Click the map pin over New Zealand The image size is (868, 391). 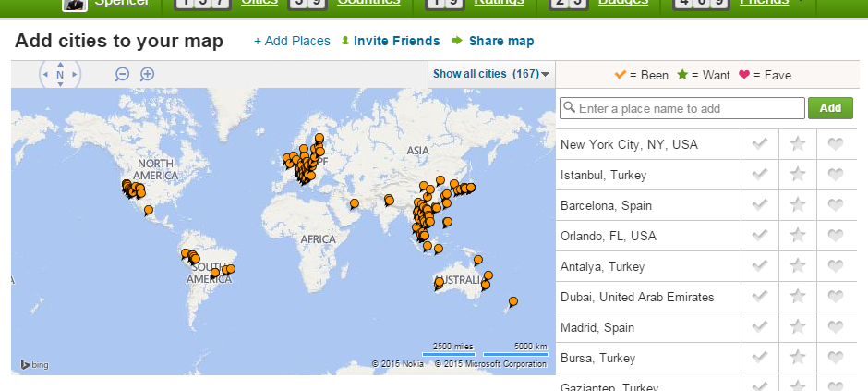pos(513,300)
